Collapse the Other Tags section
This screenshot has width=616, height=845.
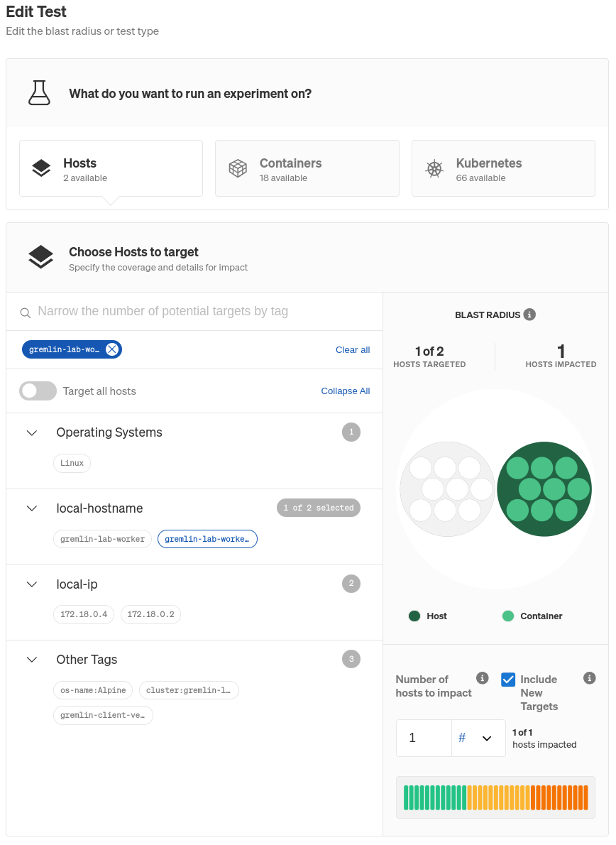tap(32, 660)
